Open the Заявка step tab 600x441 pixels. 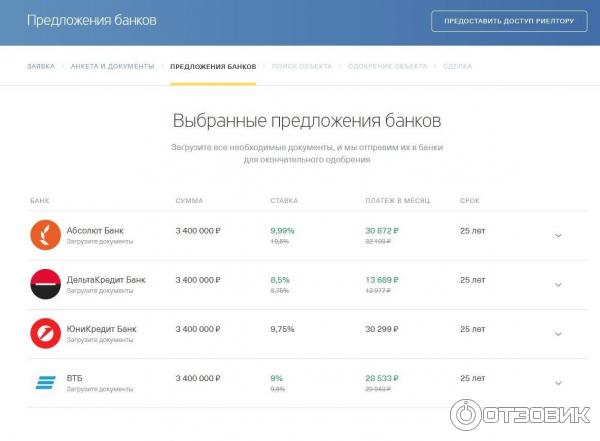[x=41, y=66]
